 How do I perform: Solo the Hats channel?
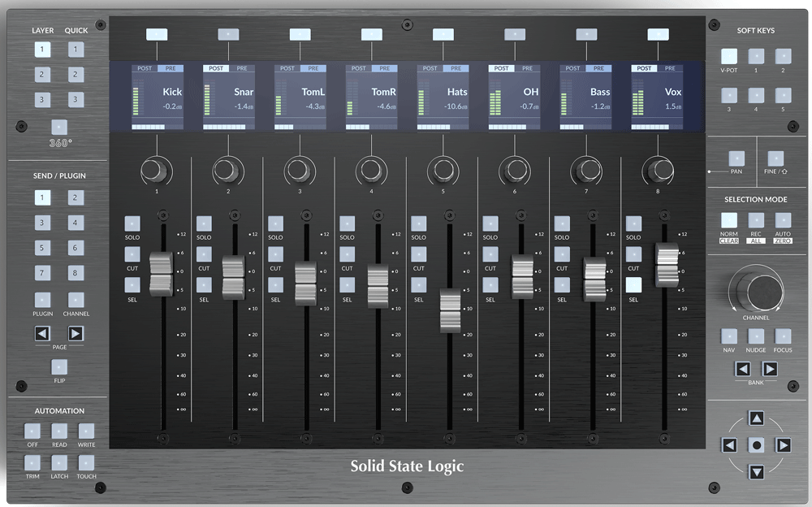[418, 223]
